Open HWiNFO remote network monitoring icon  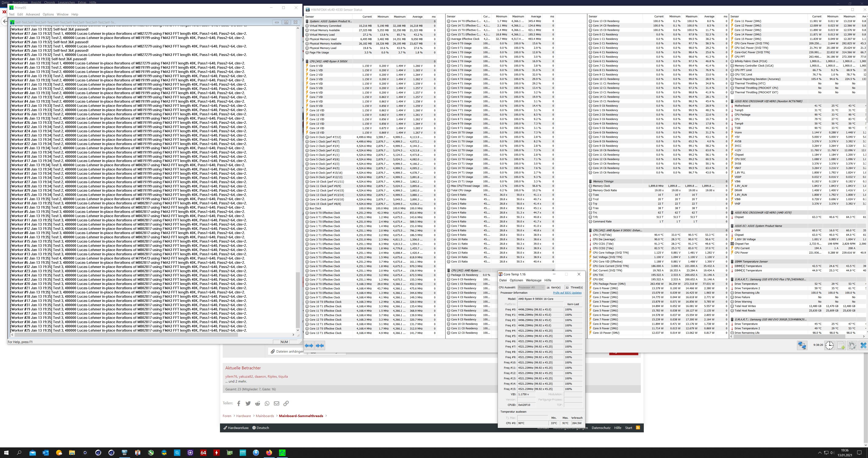[802, 345]
